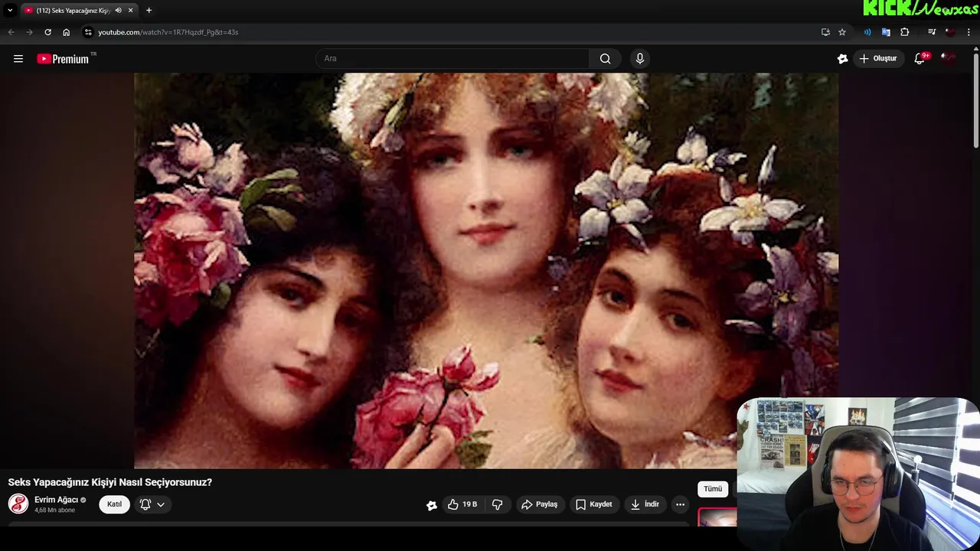
Task: Like the video (19 B)
Action: [462, 504]
